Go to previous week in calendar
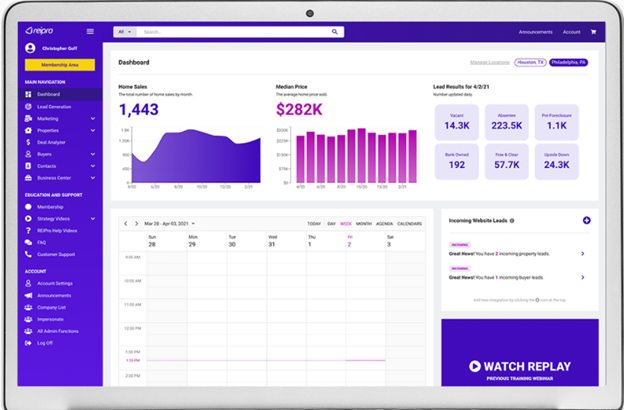This screenshot has width=624, height=410. tap(125, 223)
